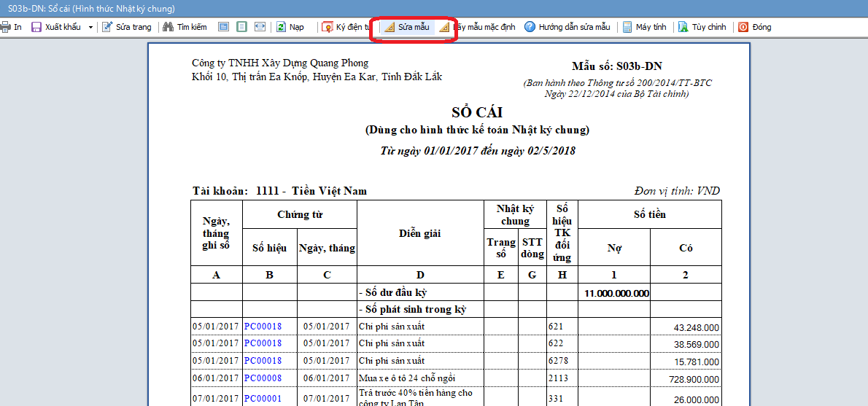This screenshot has height=406, width=868.
Task: Click the Máy tính calculator icon
Action: coord(627,26)
